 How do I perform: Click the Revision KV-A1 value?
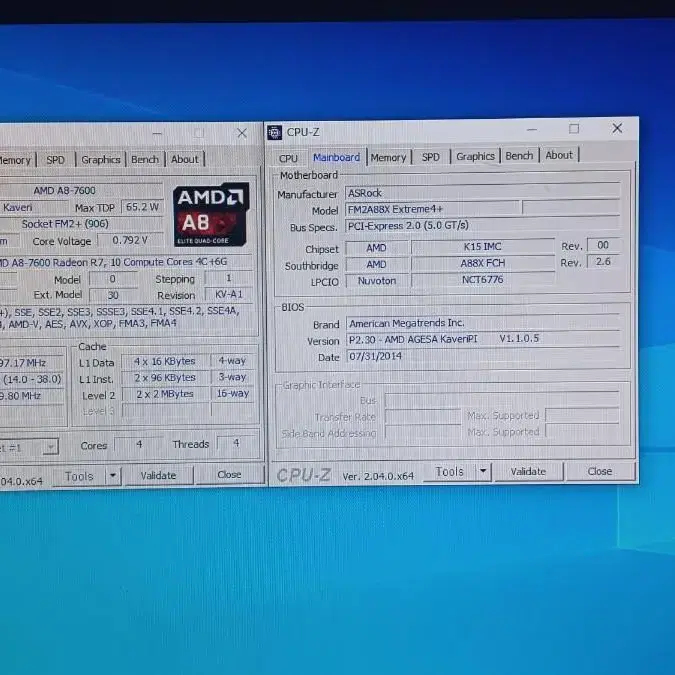point(229,294)
